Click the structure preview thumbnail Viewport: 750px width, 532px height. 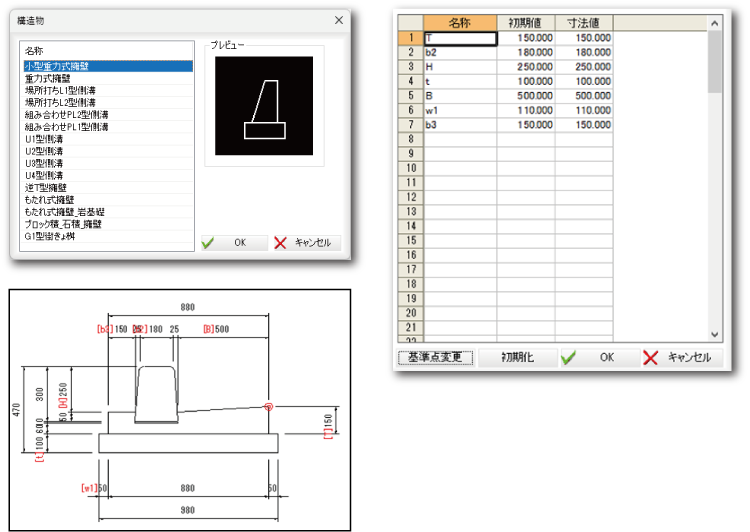[x=264, y=106]
